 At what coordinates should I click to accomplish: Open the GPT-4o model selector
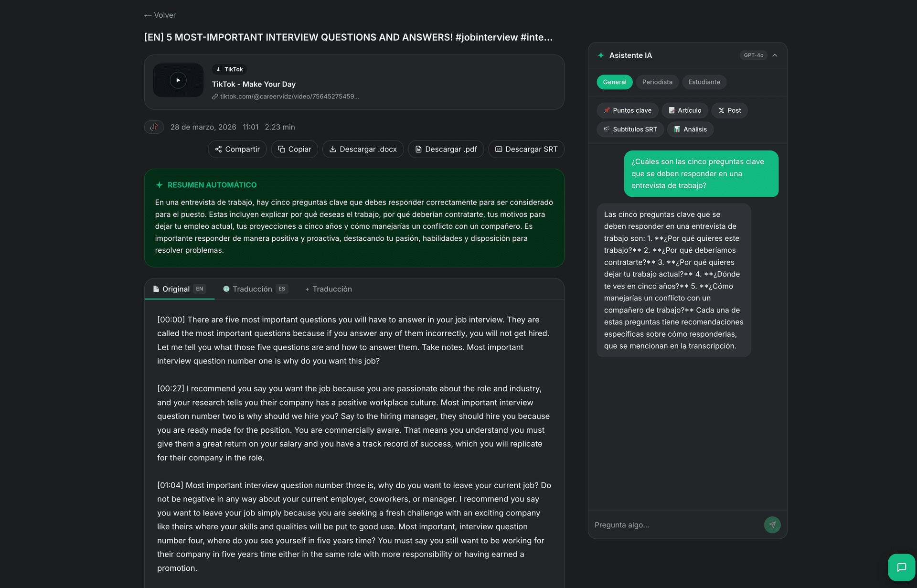[x=754, y=55]
